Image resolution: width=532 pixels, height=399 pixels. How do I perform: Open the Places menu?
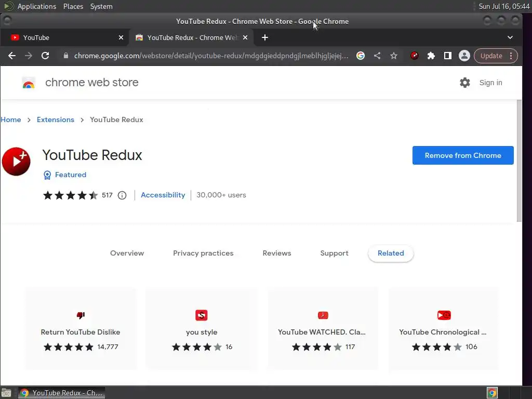73,6
